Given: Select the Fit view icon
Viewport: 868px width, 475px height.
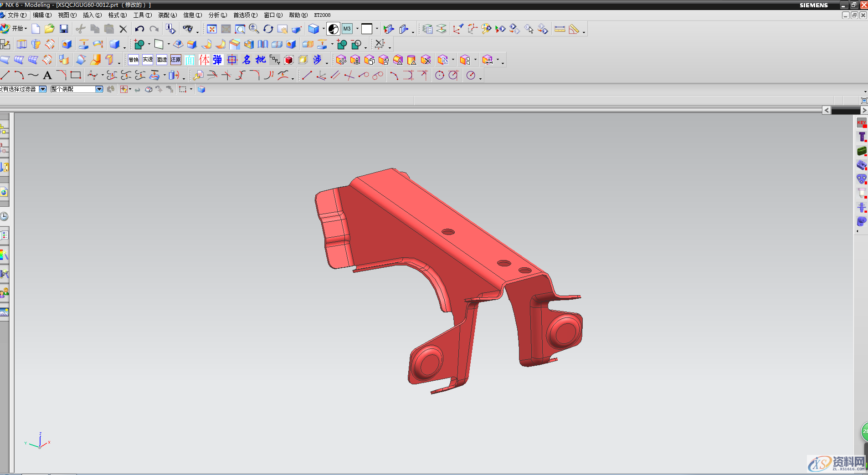Looking at the screenshot, I should (x=211, y=29).
